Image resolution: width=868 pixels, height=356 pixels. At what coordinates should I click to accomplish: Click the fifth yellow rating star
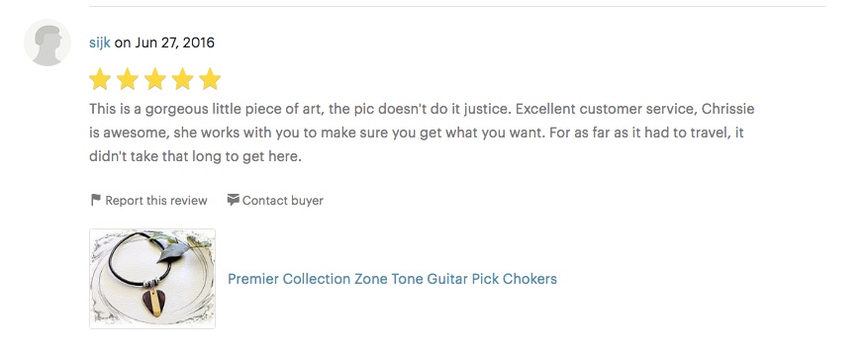(210, 79)
